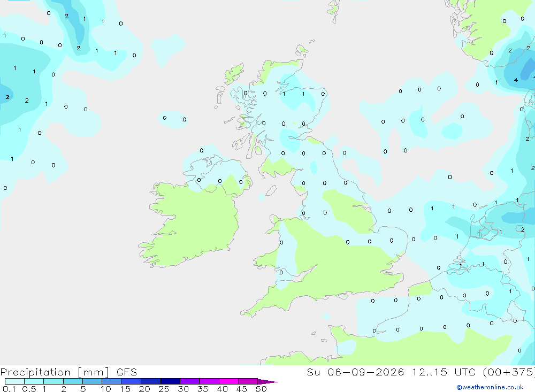Select the 2 to 5 mm legend color

73,381
